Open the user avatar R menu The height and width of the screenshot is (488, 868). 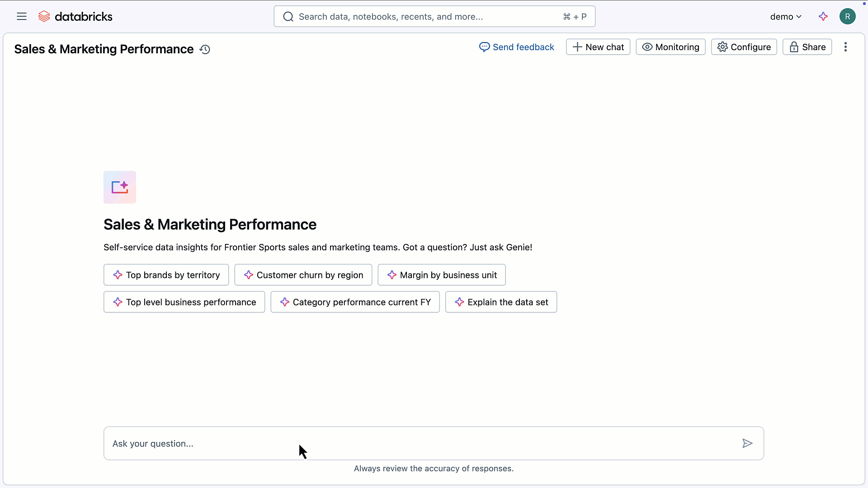(847, 17)
